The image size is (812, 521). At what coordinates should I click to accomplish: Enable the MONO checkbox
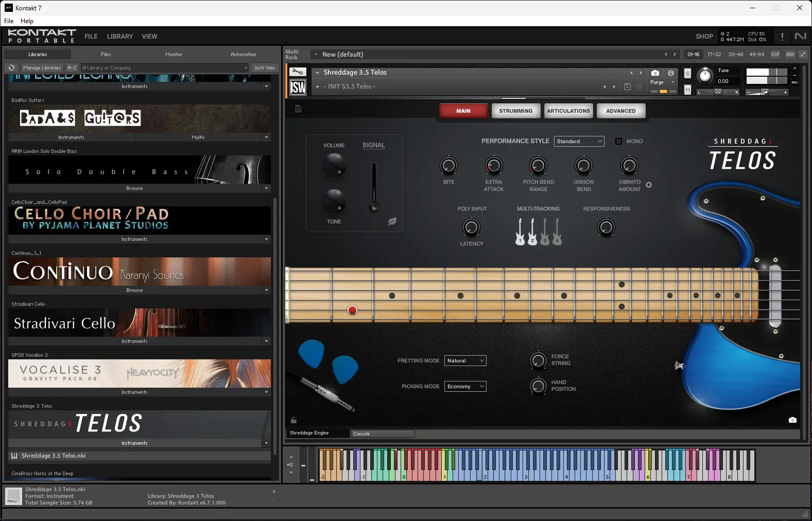click(618, 141)
